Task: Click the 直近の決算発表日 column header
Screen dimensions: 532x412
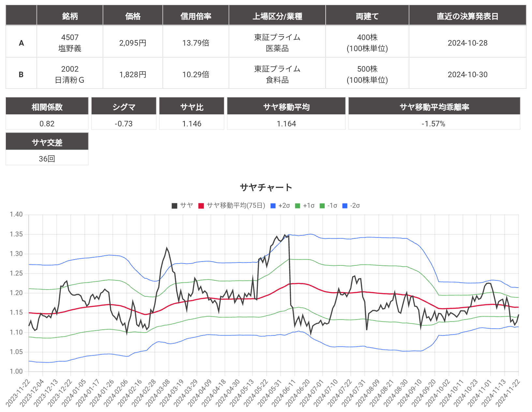Action: click(x=467, y=15)
